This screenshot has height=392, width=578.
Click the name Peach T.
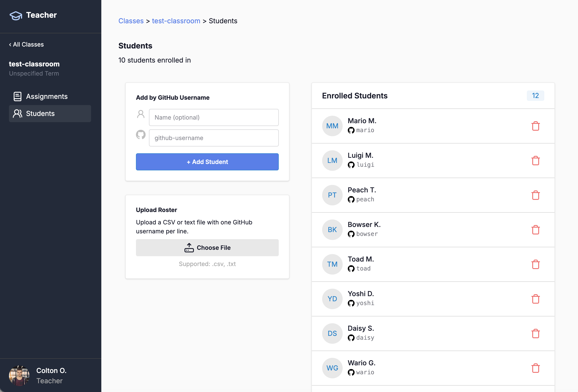click(362, 190)
